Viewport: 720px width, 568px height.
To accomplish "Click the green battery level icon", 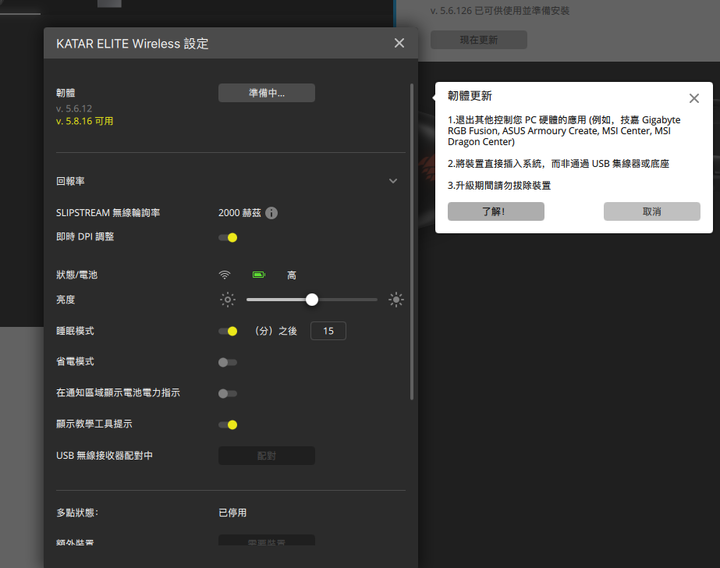I will tap(259, 275).
